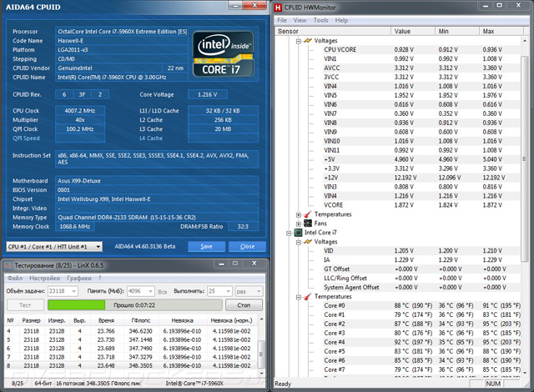Click the LinX window title bar icon
534x392 pixels.
point(9,264)
